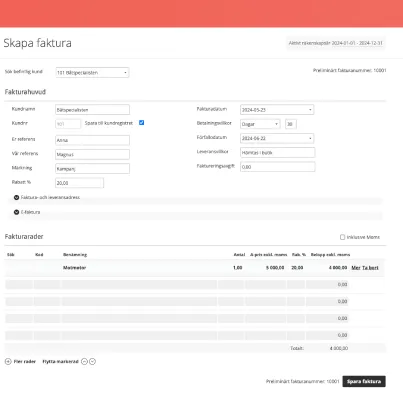Click the Märkning input field

point(92,169)
